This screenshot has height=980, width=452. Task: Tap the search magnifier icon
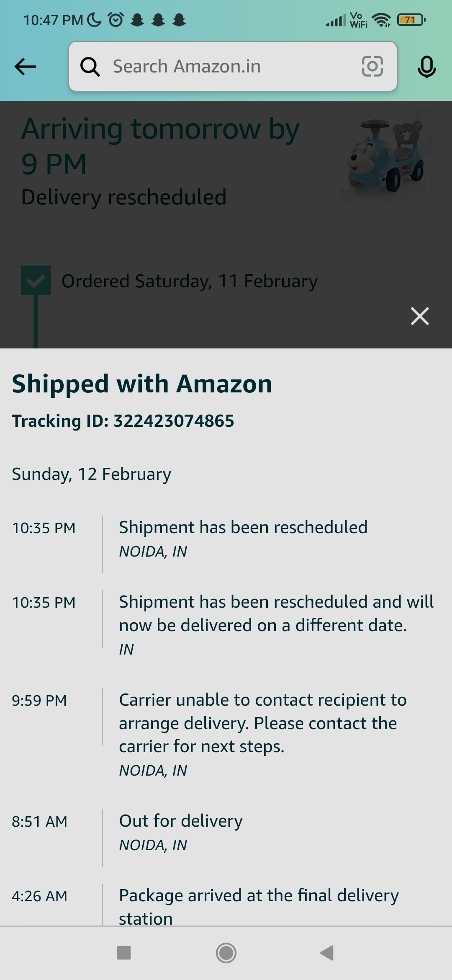(x=90, y=67)
